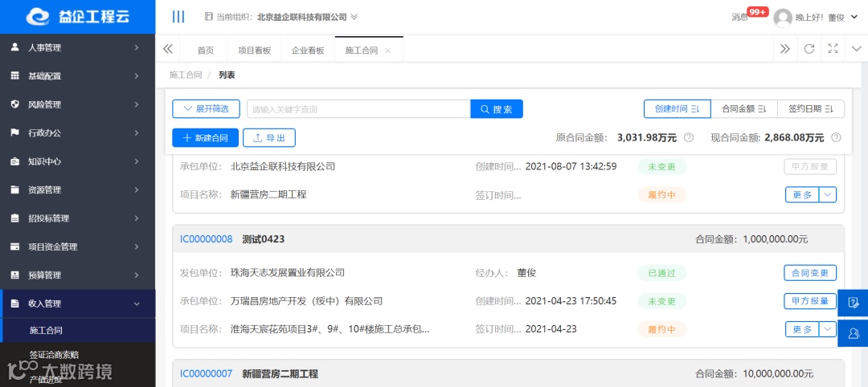Expand the 资源管理 menu
The width and height of the screenshot is (868, 387).
(136, 189)
